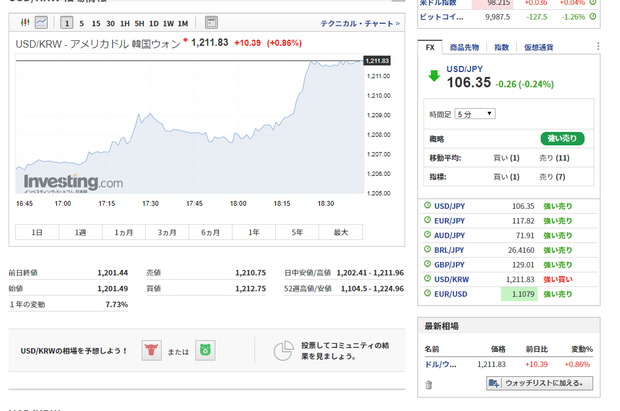Vote bullish with red bull icon
This screenshot has width=620, height=411.
[x=151, y=350]
